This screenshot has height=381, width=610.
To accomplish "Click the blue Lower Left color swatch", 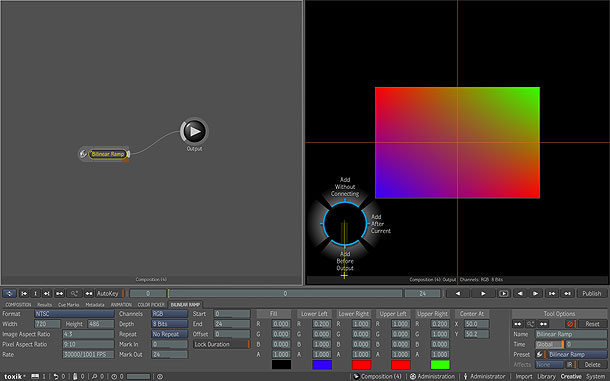I will (x=322, y=365).
